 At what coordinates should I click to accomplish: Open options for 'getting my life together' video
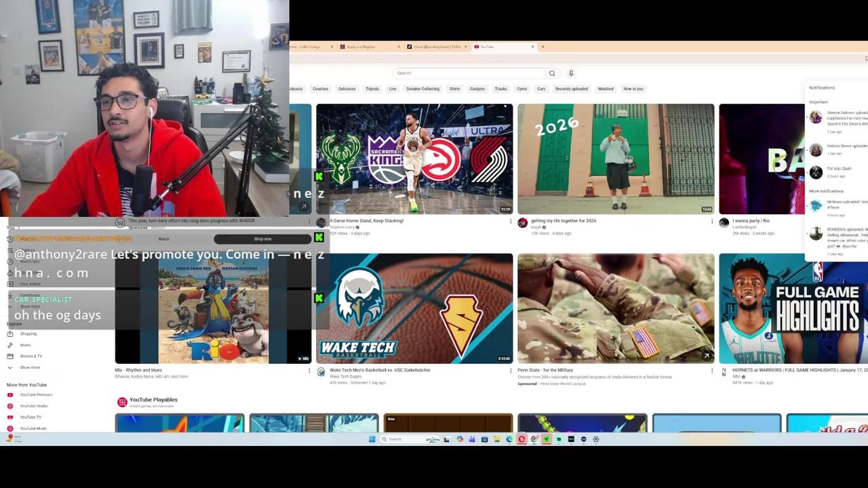(x=712, y=222)
